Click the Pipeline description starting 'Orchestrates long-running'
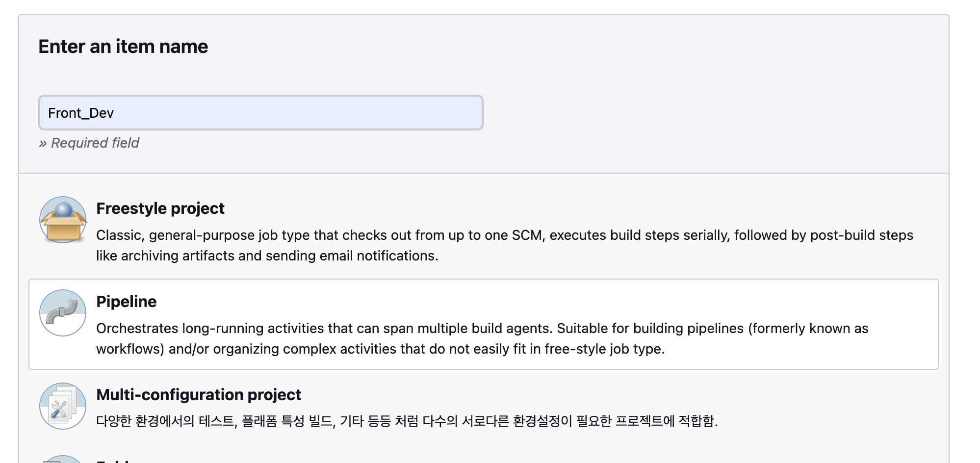The width and height of the screenshot is (980, 463). pos(482,338)
